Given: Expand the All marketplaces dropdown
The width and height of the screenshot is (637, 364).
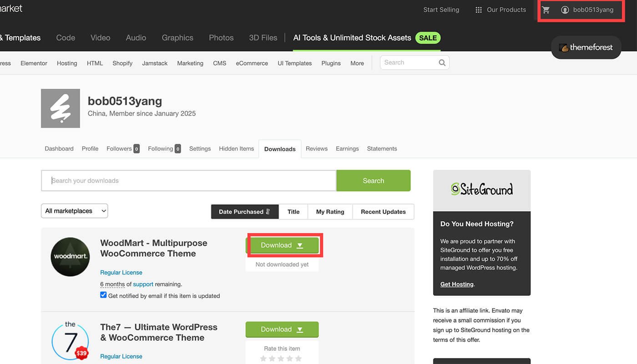Looking at the screenshot, I should pos(74,211).
